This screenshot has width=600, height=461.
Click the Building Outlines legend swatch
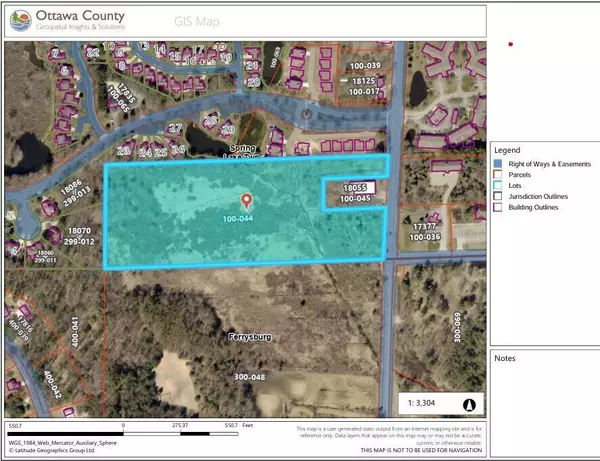click(x=498, y=207)
